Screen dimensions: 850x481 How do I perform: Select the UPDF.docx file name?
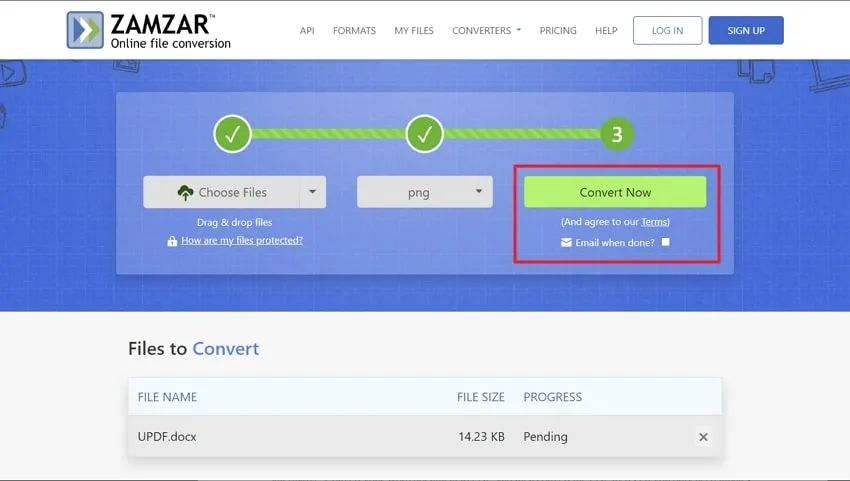point(167,437)
